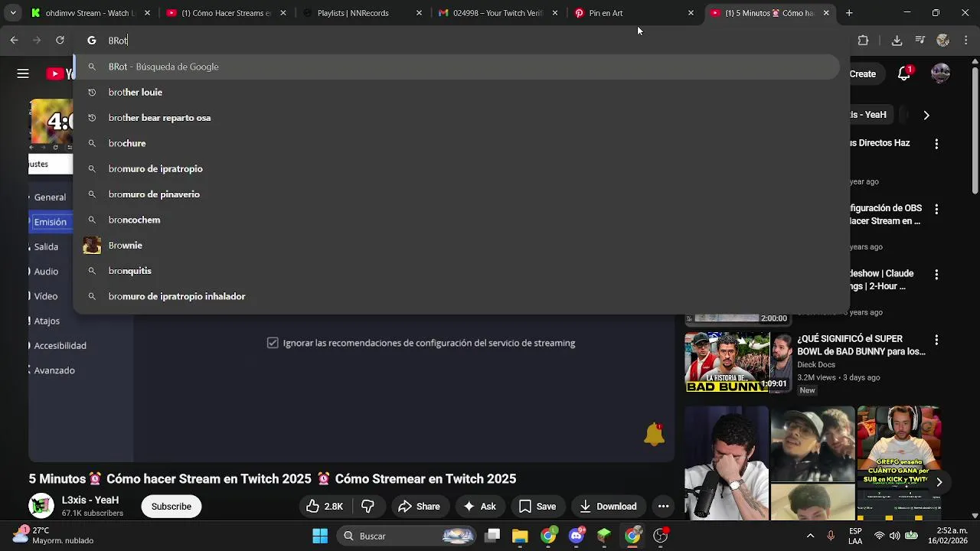Subscribe to L3xis - YeaH channel
The image size is (980, 551).
[x=171, y=507]
